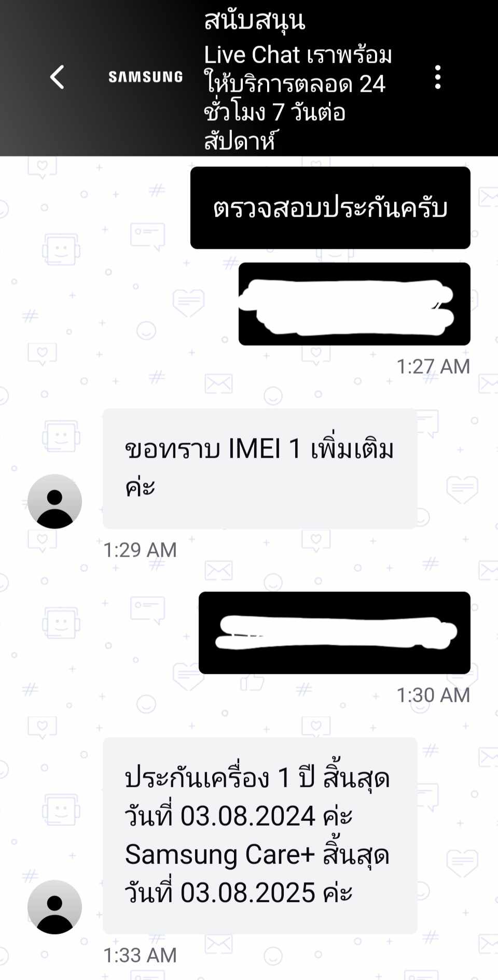Open the three-dot more options menu
Screen dimensions: 498x980
pos(438,77)
